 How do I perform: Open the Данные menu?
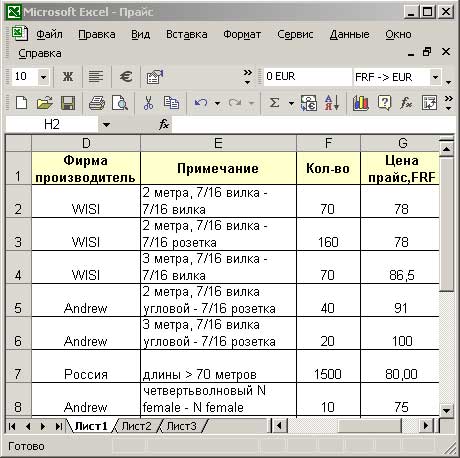pos(349,34)
